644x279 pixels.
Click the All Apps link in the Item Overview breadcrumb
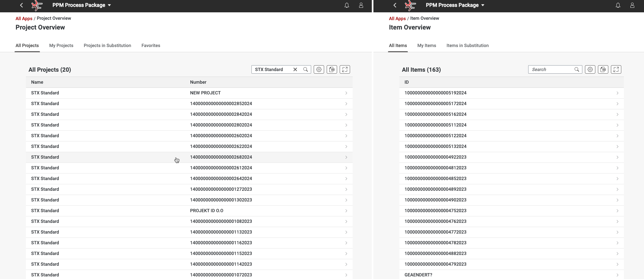397,18
